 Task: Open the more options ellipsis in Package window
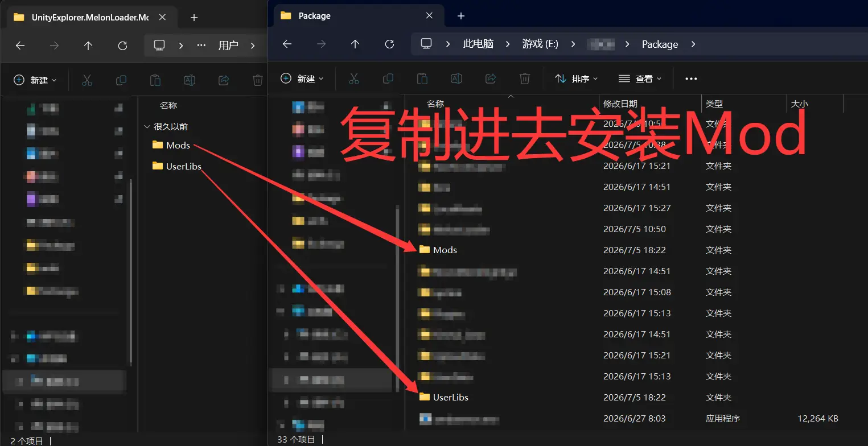tap(691, 79)
